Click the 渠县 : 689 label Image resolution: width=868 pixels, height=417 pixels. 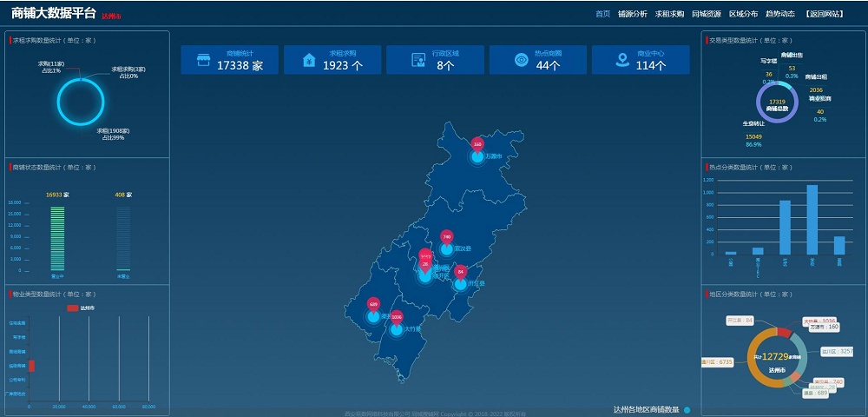coord(815,394)
